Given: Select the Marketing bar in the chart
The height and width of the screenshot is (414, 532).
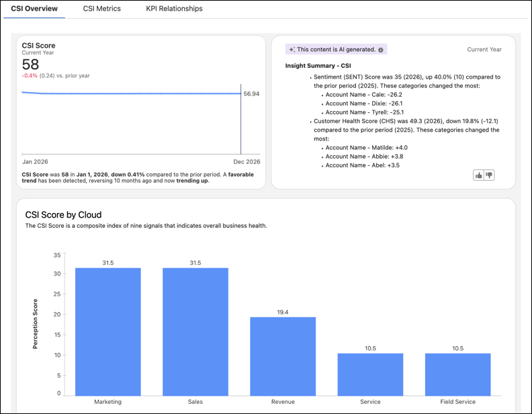Looking at the screenshot, I should (x=108, y=332).
